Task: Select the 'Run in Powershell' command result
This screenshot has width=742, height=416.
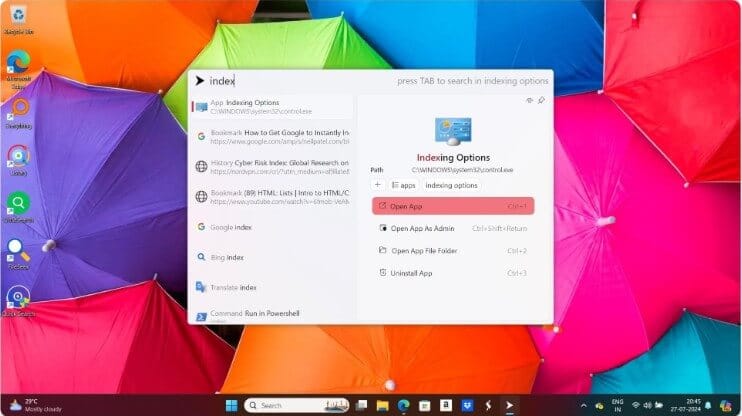Action: tap(272, 315)
